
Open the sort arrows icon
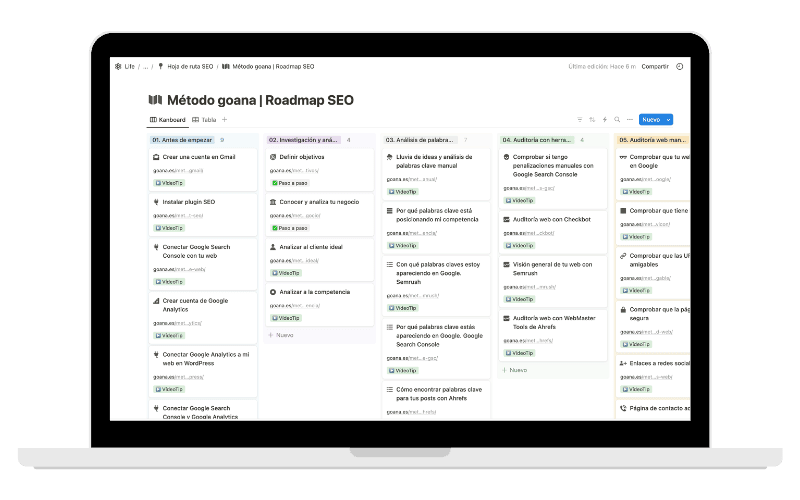pos(592,119)
